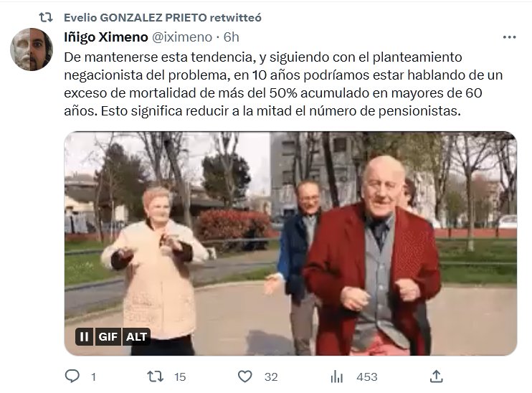Image resolution: width=532 pixels, height=393 pixels.
Task: Open the three-dot more options menu
Action: (x=509, y=37)
